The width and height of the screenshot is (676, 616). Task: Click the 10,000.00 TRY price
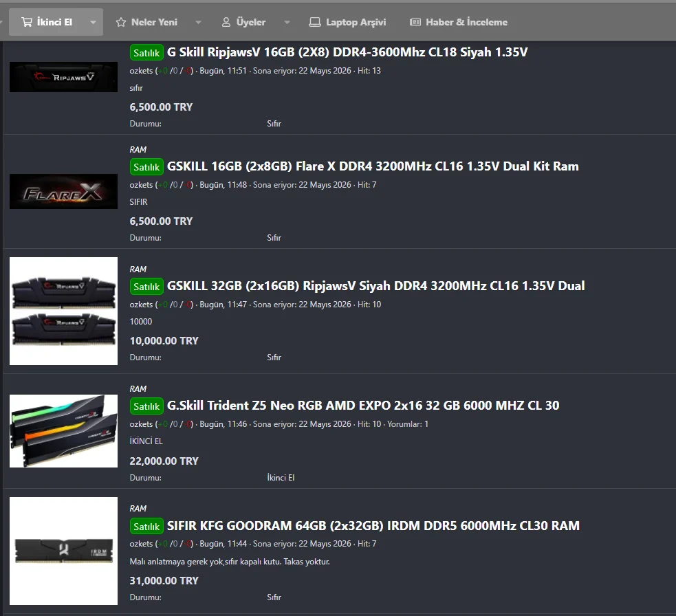pyautogui.click(x=164, y=341)
